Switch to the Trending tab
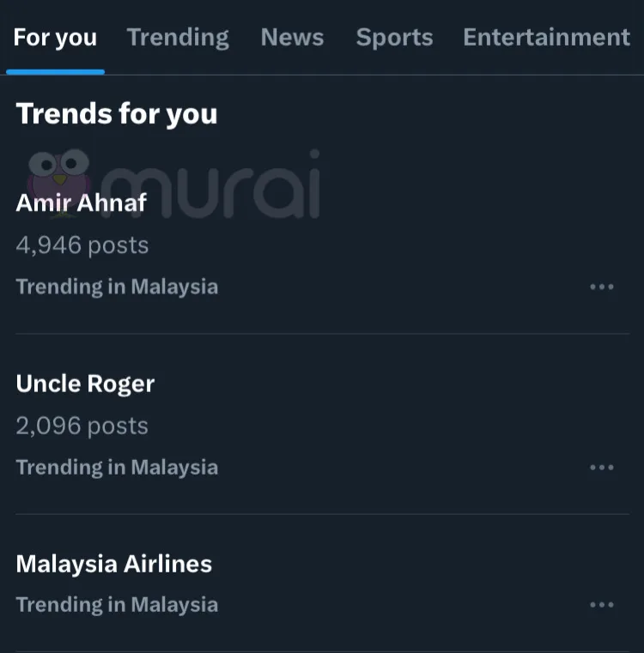The image size is (644, 653). tap(178, 38)
